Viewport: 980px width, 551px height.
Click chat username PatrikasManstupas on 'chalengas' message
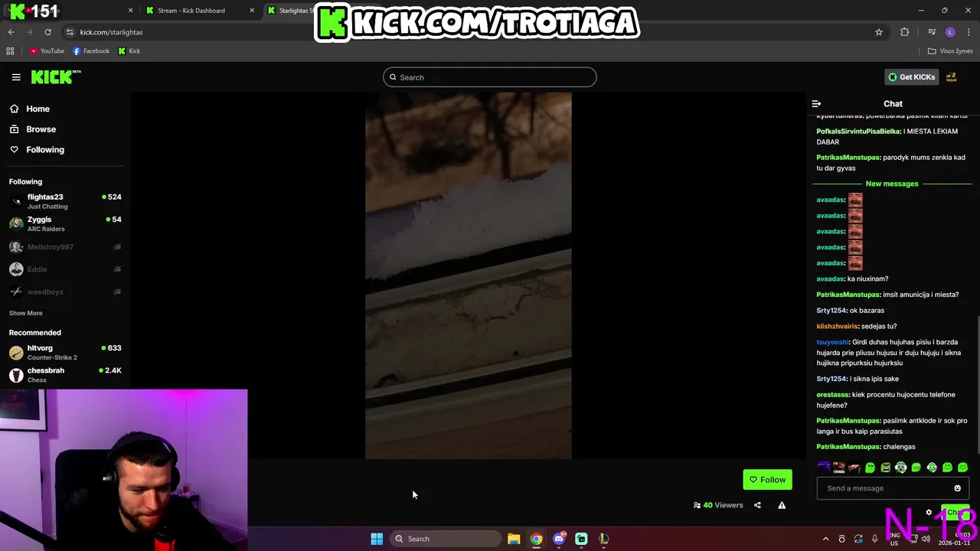click(848, 447)
